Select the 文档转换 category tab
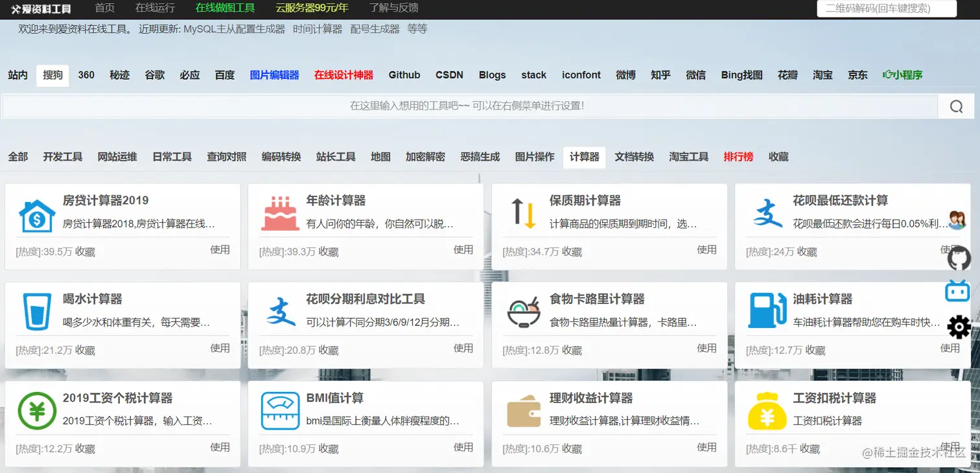 (x=635, y=157)
